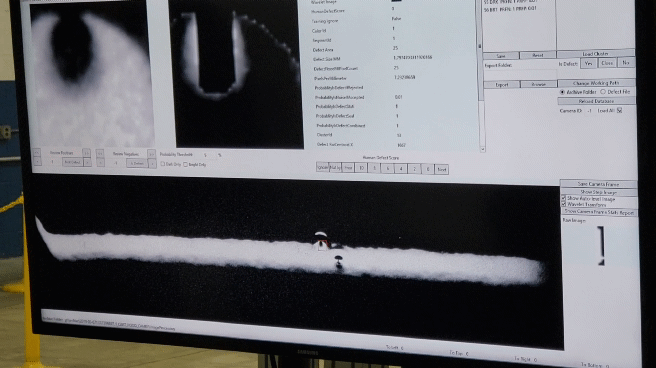This screenshot has height=368, width=656.
Task: Set Human Defect Score to 4
Action: 401,169
